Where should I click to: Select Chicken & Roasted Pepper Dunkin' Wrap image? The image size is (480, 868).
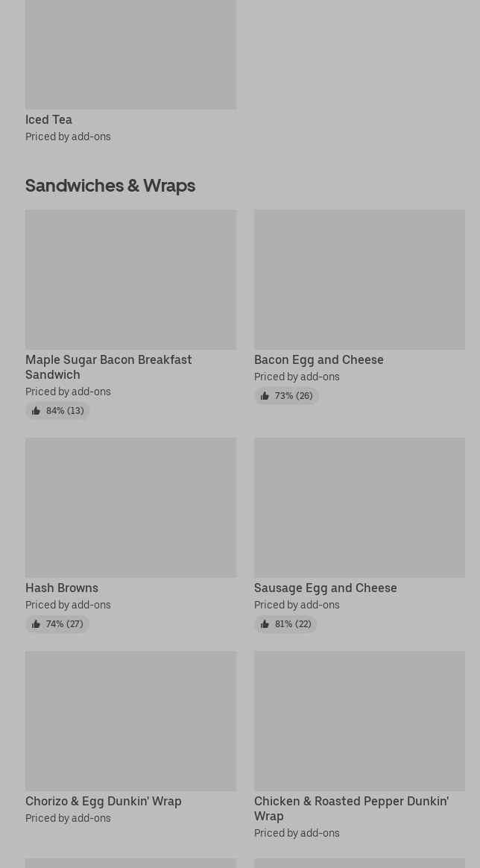(x=359, y=720)
